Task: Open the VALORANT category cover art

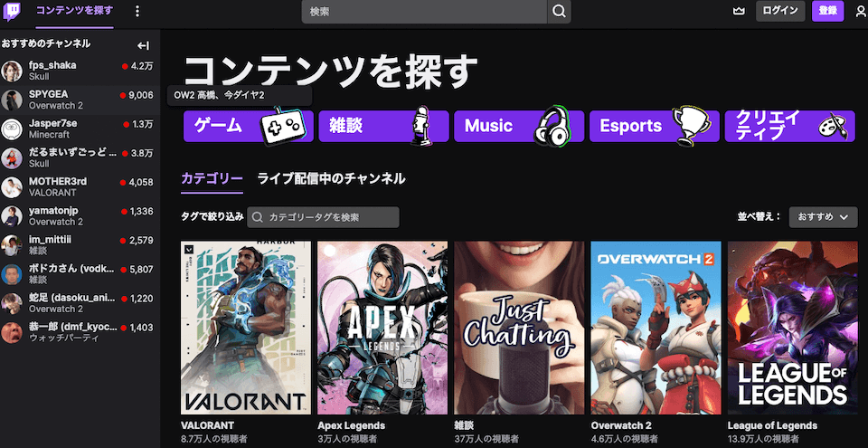Action: (x=246, y=328)
